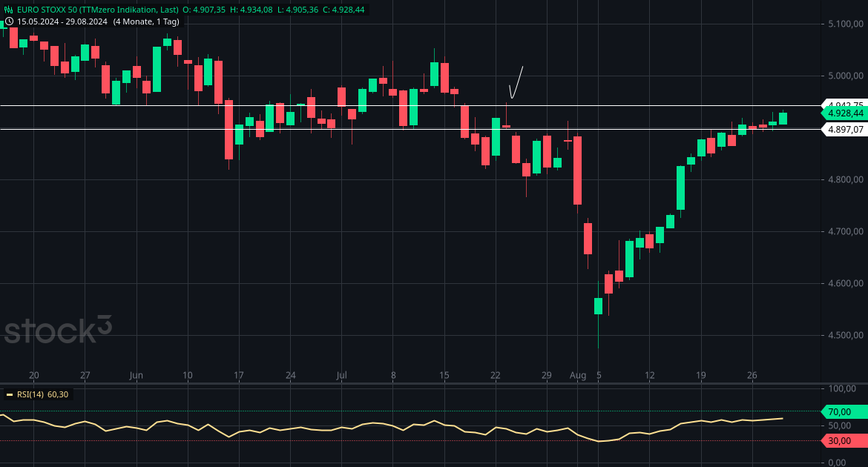Click the "(4 Monate, 1 Tag)" interval label
Screen dimensions: 868x467
click(x=146, y=21)
